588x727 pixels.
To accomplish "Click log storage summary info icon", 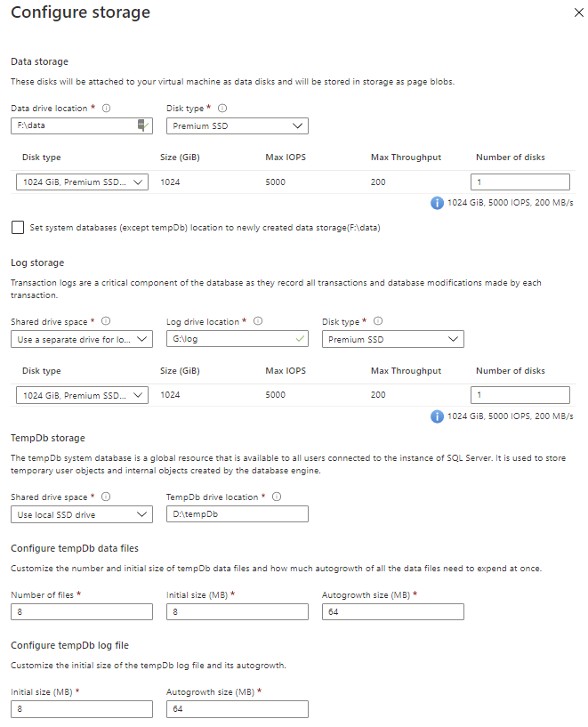I will 437,416.
